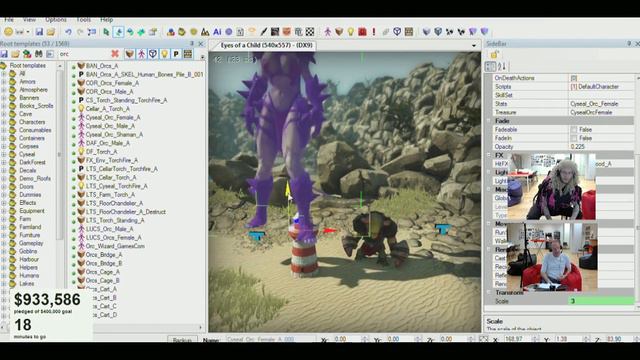Click the Backup button in status bar
This screenshot has height=360, width=640.
tap(182, 340)
